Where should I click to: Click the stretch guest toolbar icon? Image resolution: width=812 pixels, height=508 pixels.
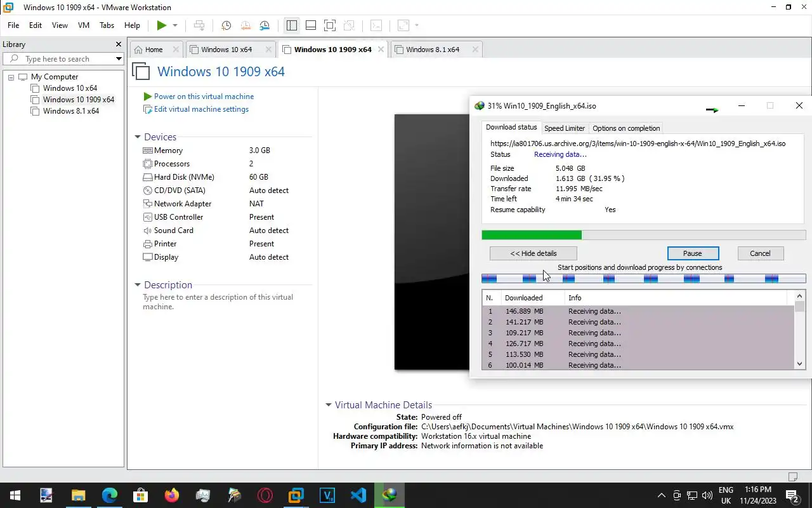tap(403, 25)
